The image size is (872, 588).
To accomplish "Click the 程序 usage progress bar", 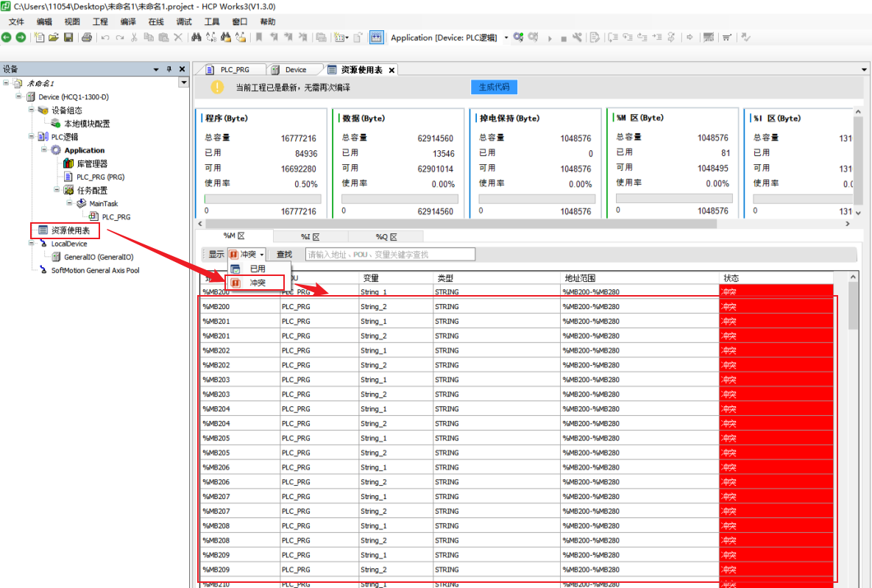I will (262, 199).
